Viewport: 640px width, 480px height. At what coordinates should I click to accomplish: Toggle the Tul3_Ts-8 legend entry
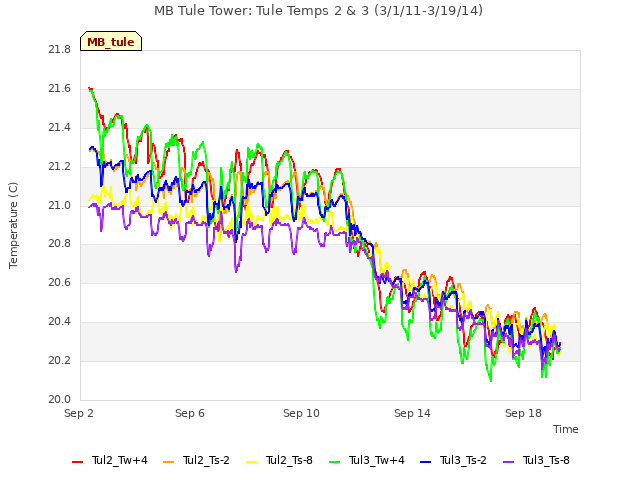[536, 460]
